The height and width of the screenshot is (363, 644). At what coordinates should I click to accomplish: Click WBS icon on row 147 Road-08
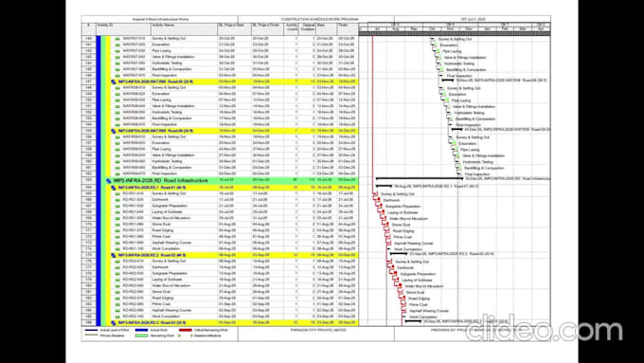pos(114,82)
